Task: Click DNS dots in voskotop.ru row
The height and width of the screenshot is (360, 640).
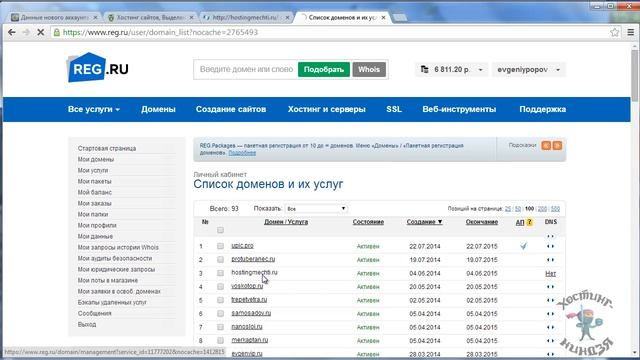Action: (550, 287)
